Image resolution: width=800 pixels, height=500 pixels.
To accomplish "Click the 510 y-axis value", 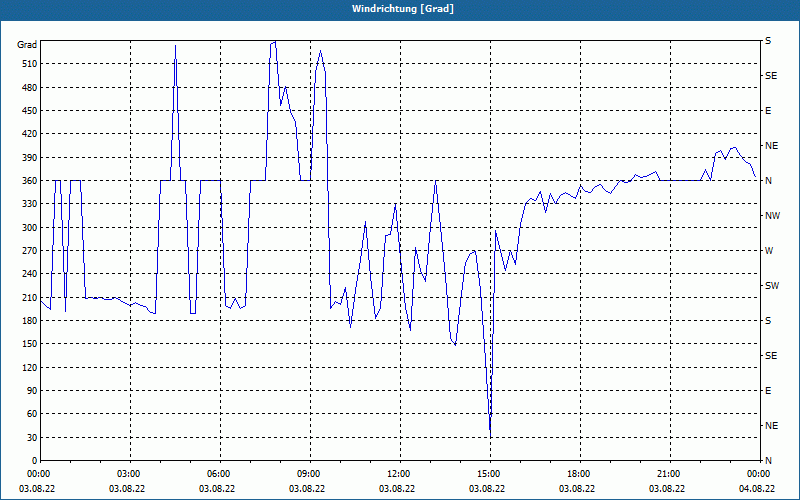I will click(x=29, y=64).
